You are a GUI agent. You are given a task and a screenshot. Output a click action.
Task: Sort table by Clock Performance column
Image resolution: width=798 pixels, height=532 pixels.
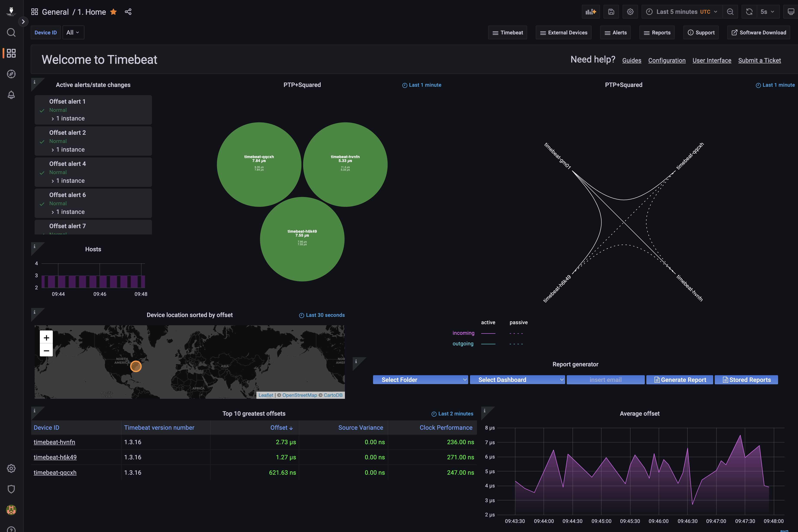pyautogui.click(x=446, y=428)
